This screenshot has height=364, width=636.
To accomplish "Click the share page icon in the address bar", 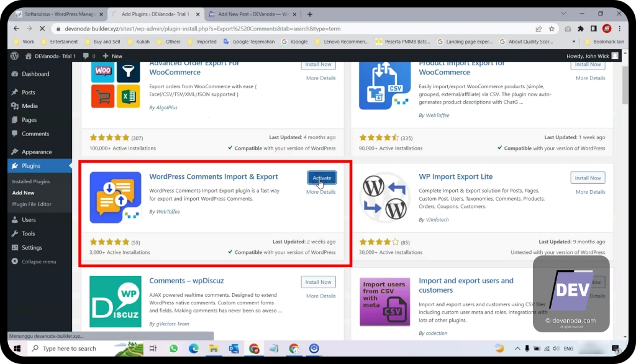I will coord(538,29).
